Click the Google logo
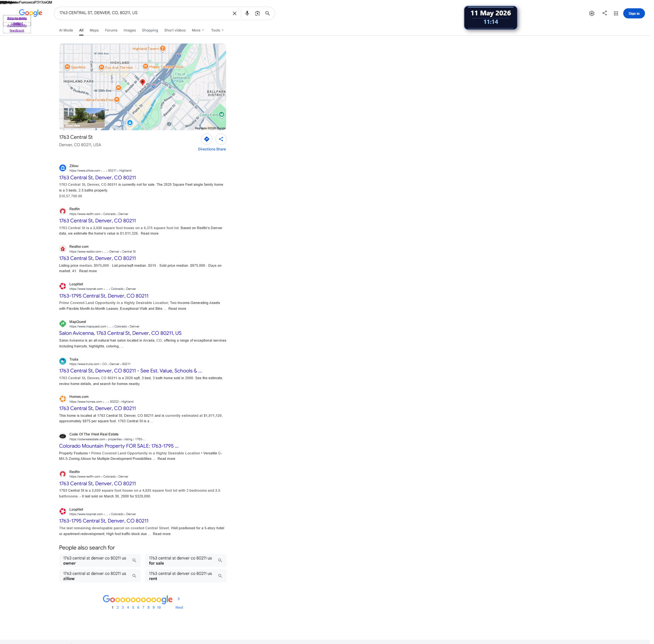This screenshot has width=654, height=644. [x=31, y=13]
